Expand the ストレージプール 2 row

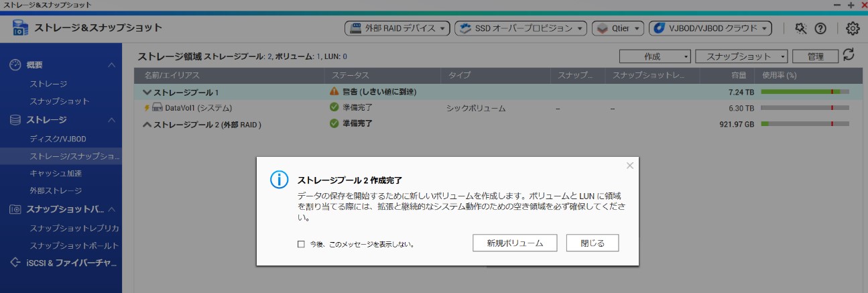coord(147,124)
